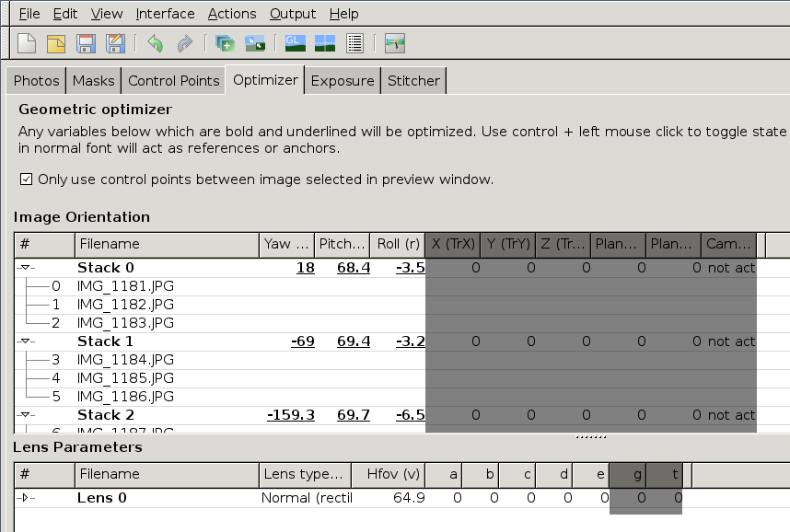The image size is (790, 532).
Task: Save the current project
Action: point(86,42)
